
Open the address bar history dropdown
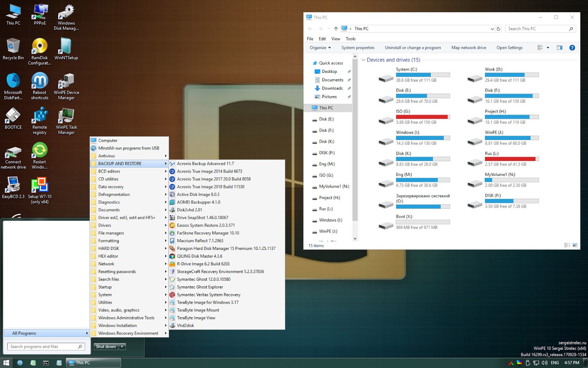pyautogui.click(x=492, y=29)
